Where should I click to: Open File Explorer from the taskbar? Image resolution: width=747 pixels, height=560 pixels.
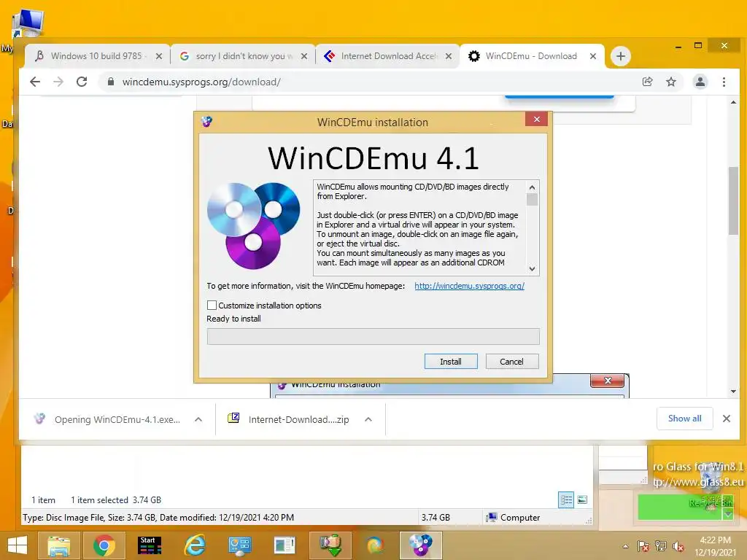(x=58, y=545)
